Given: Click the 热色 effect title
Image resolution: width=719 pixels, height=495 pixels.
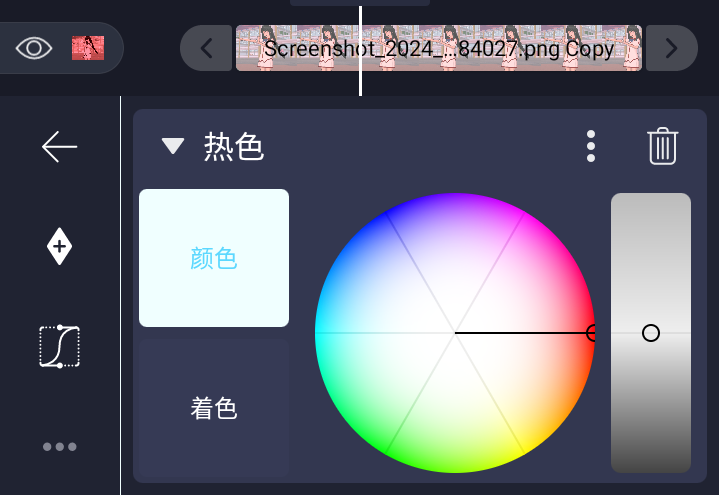Looking at the screenshot, I should [x=234, y=147].
